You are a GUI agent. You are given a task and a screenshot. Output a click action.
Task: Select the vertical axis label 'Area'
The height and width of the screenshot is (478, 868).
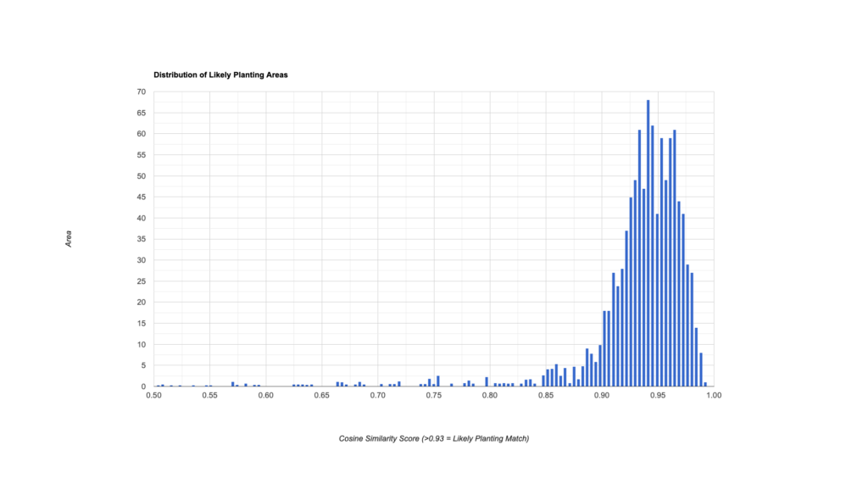point(69,239)
